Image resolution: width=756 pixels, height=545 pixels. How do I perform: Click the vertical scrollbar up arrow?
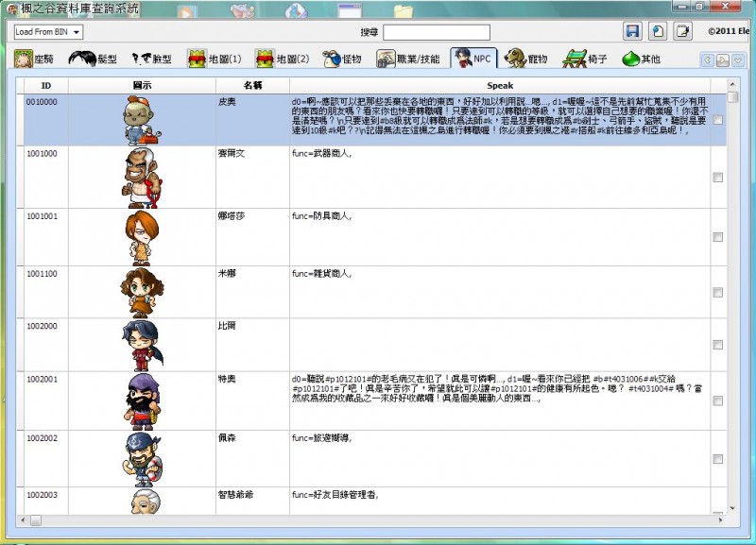732,84
